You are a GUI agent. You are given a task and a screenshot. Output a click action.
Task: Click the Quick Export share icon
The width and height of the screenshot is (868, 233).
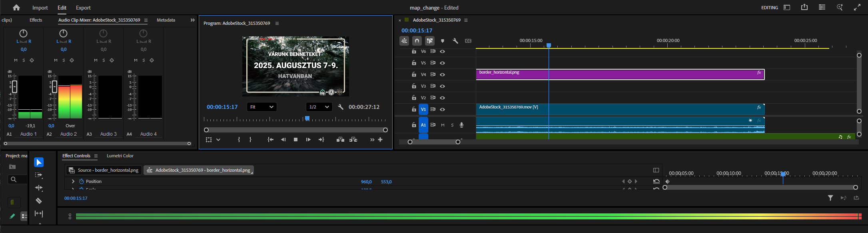click(804, 8)
